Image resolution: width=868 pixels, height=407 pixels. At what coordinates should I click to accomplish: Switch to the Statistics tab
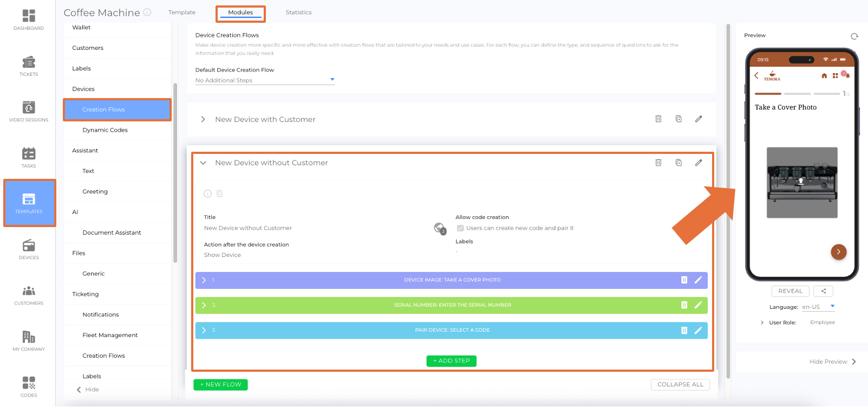click(x=298, y=12)
